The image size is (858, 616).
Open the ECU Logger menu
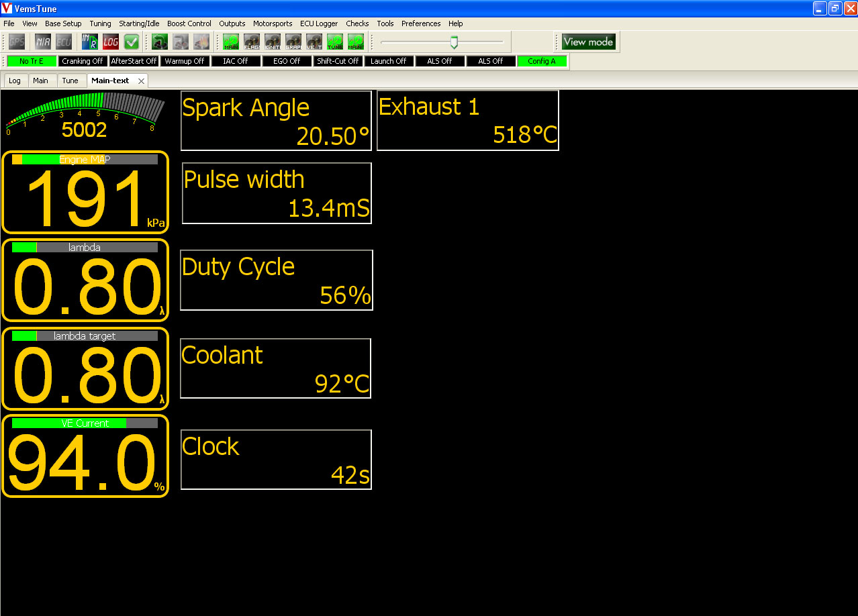coord(319,23)
